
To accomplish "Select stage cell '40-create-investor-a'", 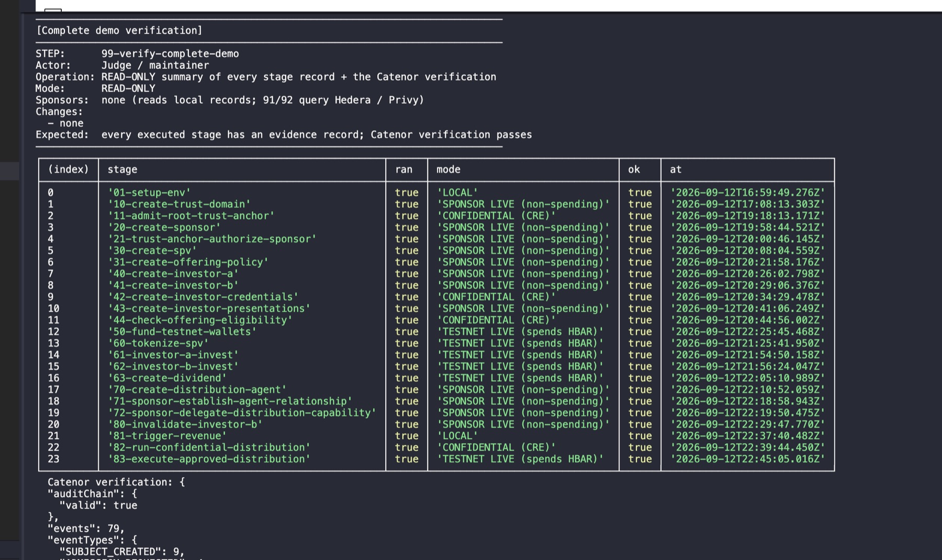I will (x=173, y=273).
